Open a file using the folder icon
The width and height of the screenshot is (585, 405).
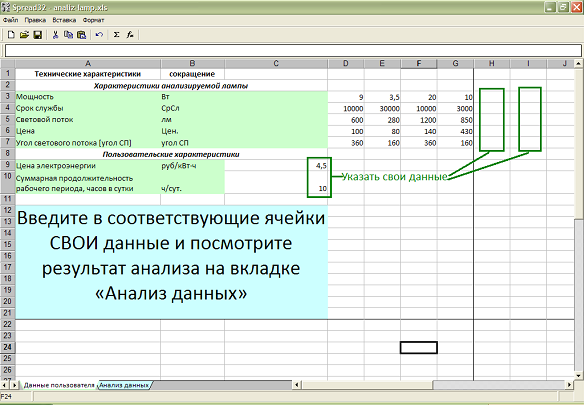tap(24, 35)
